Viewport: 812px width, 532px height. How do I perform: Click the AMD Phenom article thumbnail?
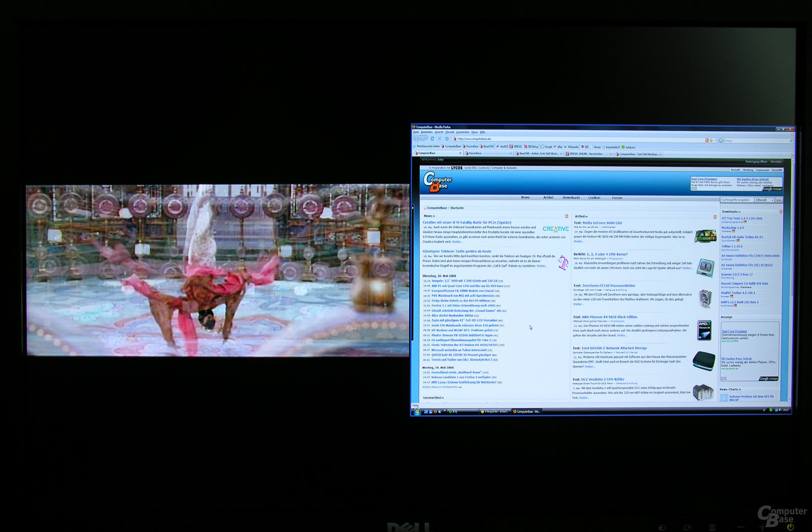click(x=704, y=331)
